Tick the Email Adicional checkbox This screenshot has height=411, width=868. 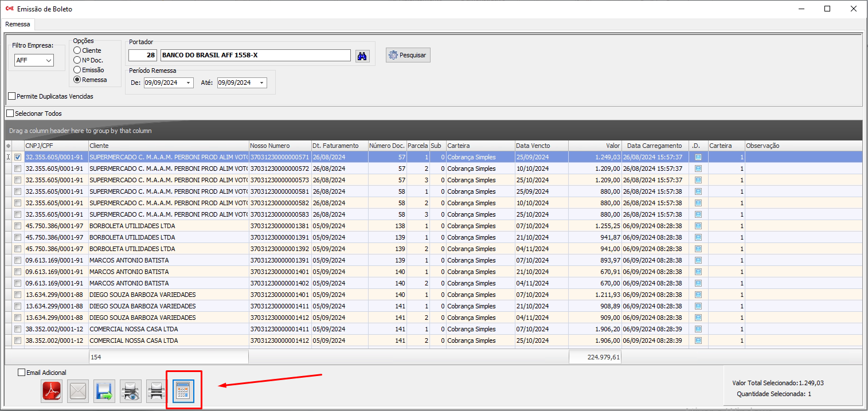pyautogui.click(x=22, y=373)
